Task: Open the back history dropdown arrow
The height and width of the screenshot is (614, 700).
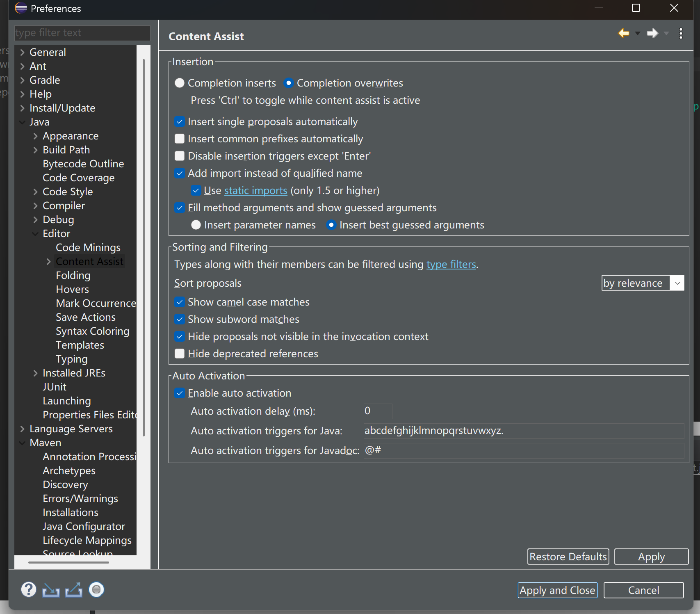Action: [x=638, y=34]
